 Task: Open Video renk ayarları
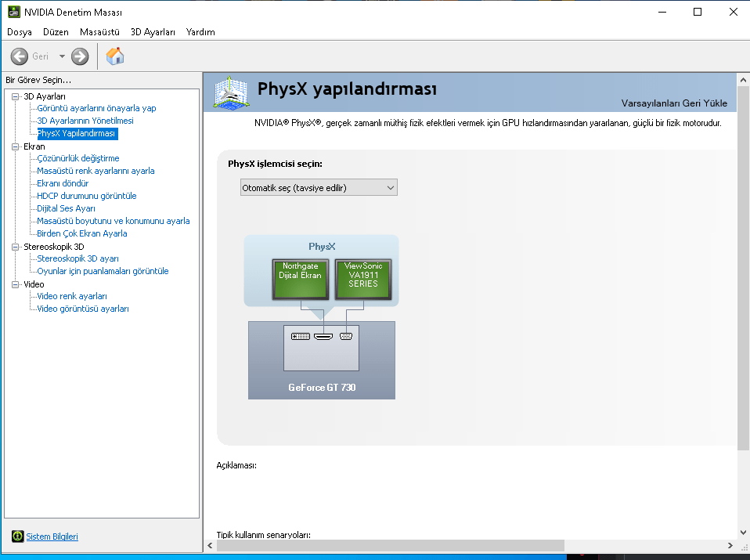click(72, 296)
